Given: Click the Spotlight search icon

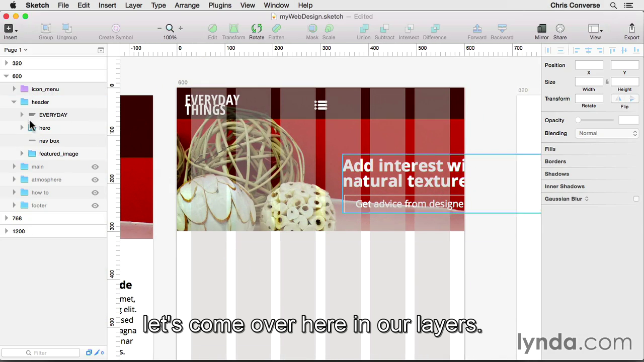Looking at the screenshot, I should click(x=613, y=6).
